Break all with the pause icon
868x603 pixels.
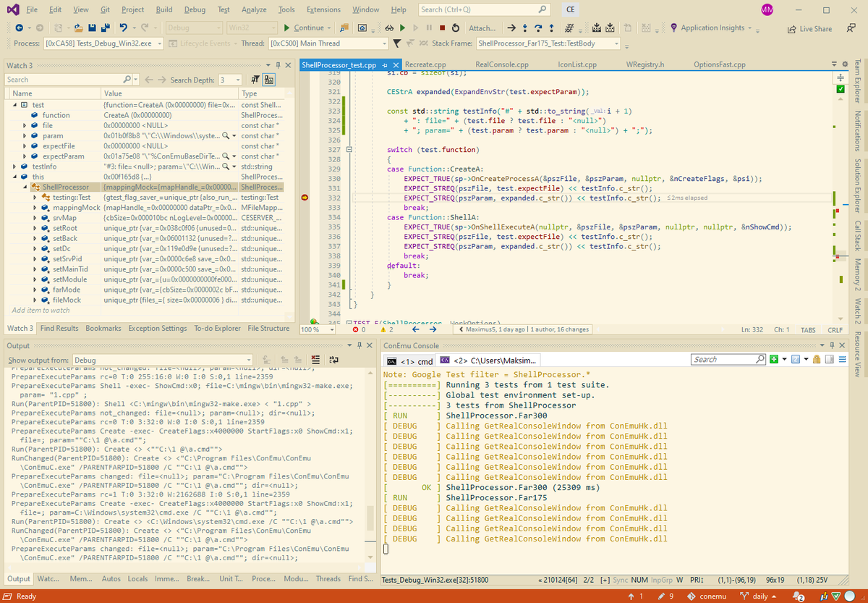[x=429, y=28]
